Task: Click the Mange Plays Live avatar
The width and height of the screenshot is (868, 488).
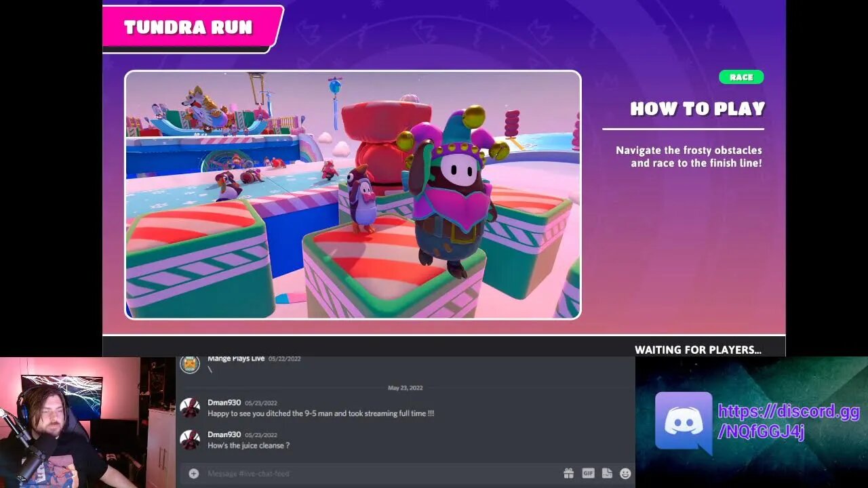Action: point(190,365)
